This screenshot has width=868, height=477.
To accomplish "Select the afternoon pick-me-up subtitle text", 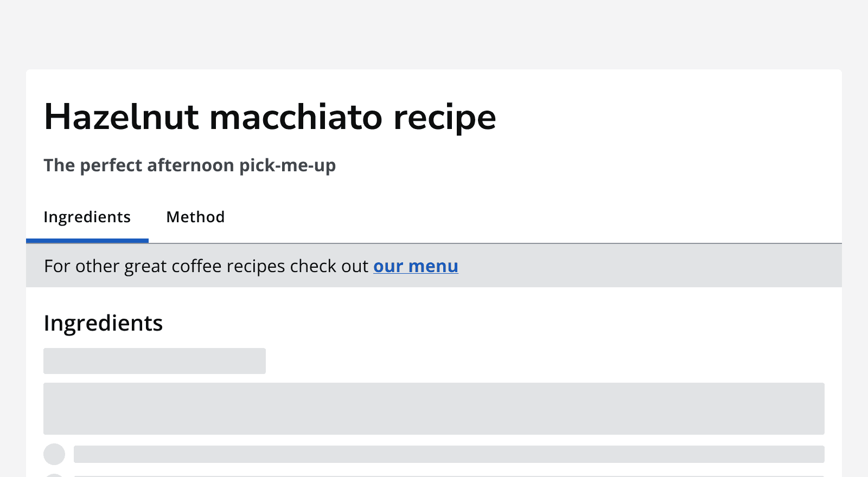I will [x=190, y=165].
